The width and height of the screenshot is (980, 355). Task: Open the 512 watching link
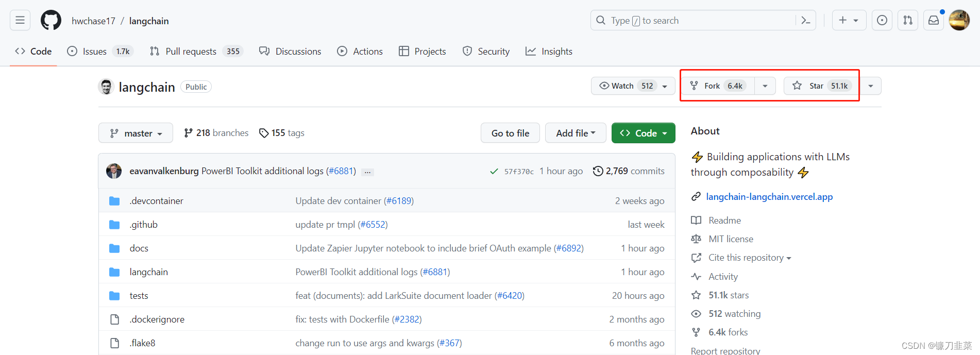pos(734,314)
